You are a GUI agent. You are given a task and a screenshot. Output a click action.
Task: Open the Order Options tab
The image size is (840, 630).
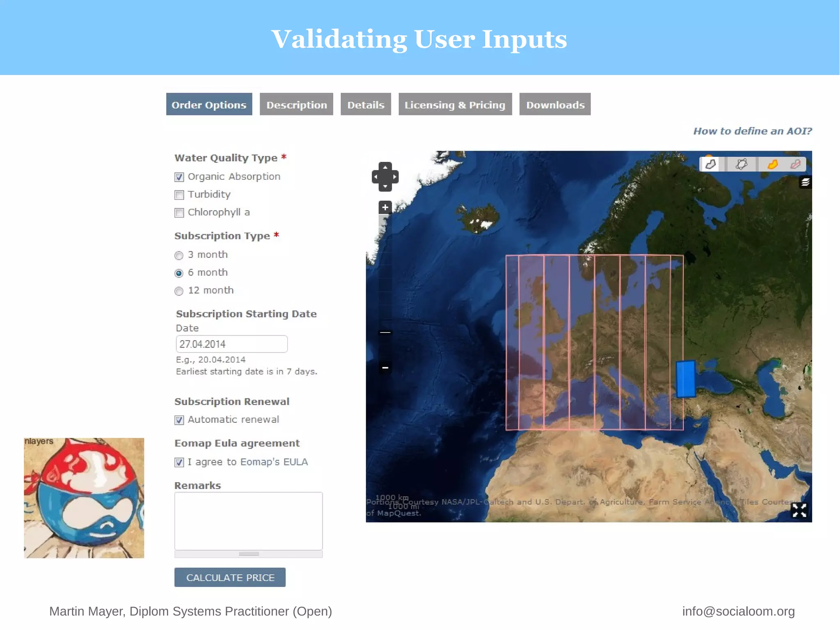click(209, 104)
